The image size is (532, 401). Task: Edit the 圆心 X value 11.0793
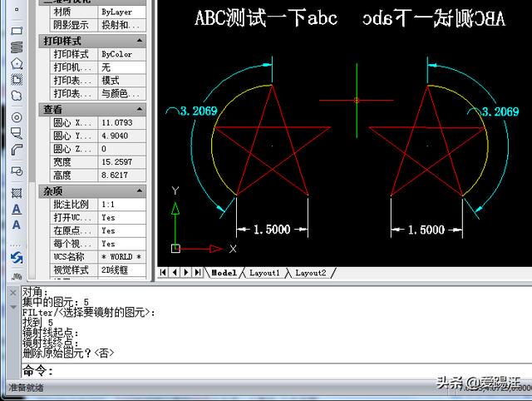click(122, 122)
